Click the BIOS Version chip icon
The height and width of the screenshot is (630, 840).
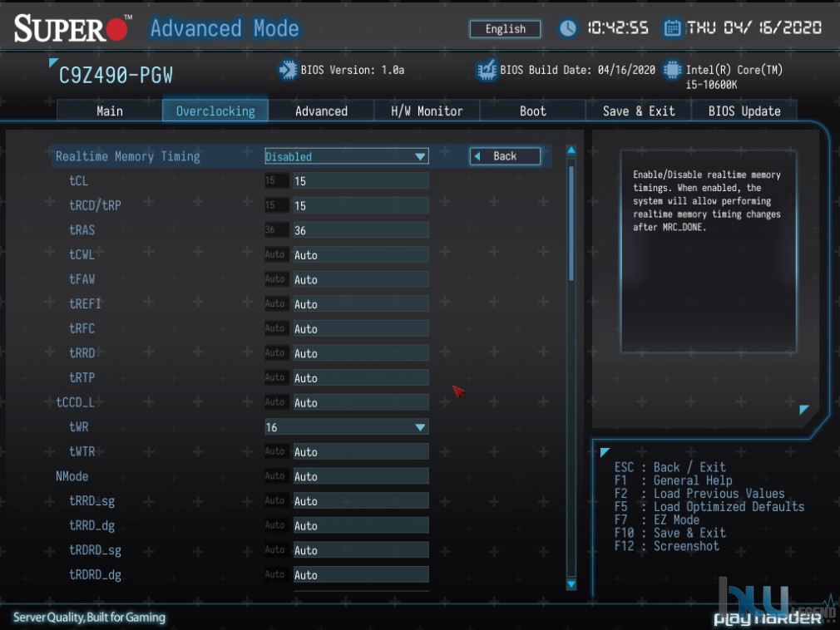(x=288, y=70)
